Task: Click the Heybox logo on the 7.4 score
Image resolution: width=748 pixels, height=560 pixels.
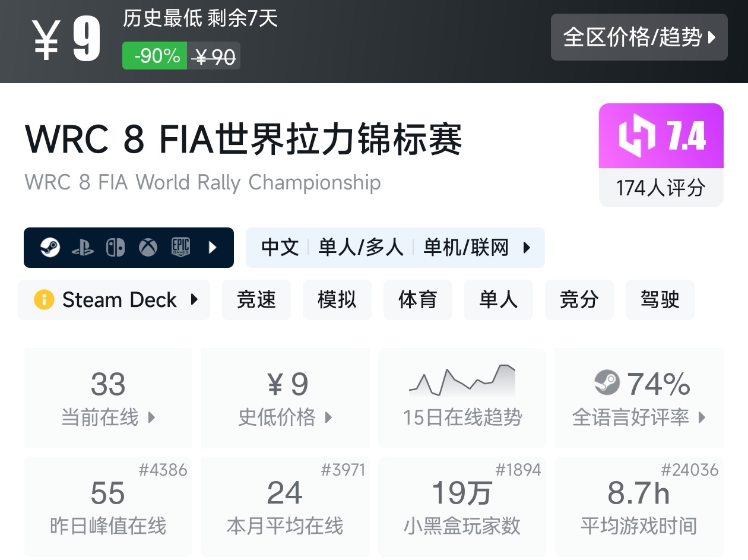Action: click(636, 135)
